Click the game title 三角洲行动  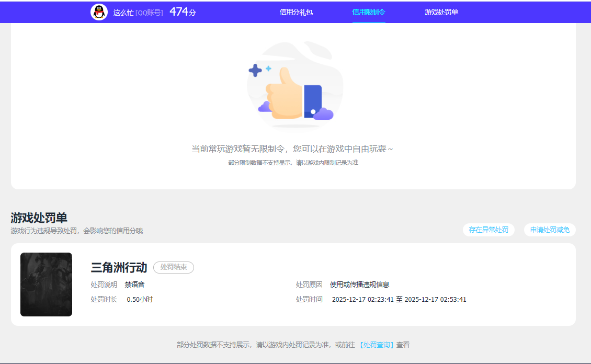[119, 266]
